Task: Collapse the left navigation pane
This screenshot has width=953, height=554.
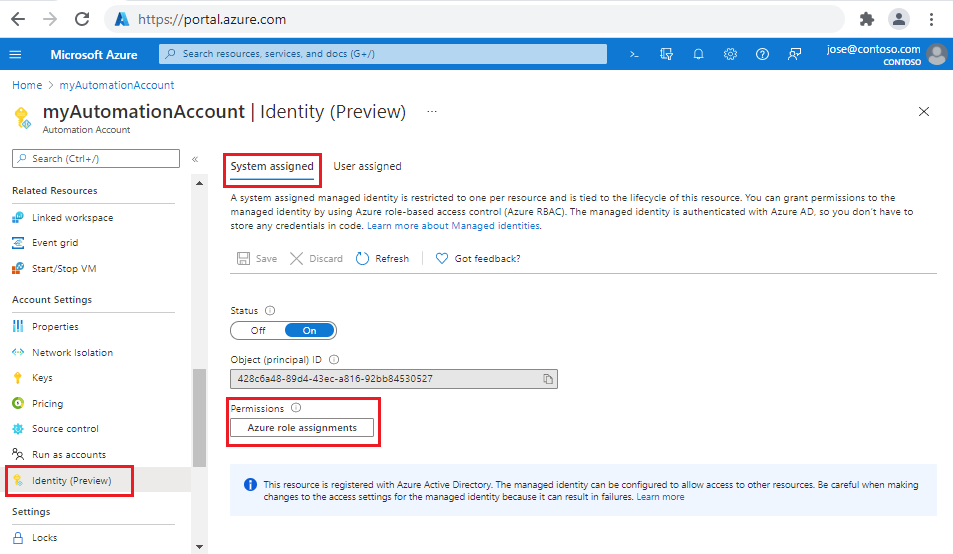Action: coord(195,159)
